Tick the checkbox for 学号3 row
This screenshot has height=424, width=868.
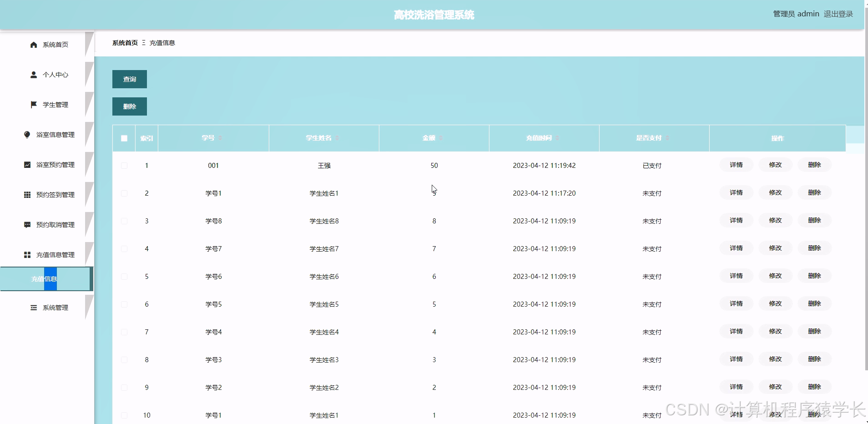click(124, 360)
